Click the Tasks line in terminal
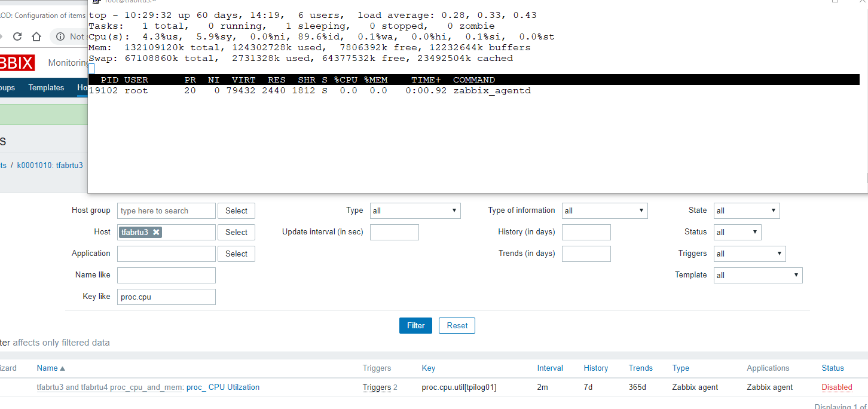Viewport: 868px width, 409px height. coord(292,26)
